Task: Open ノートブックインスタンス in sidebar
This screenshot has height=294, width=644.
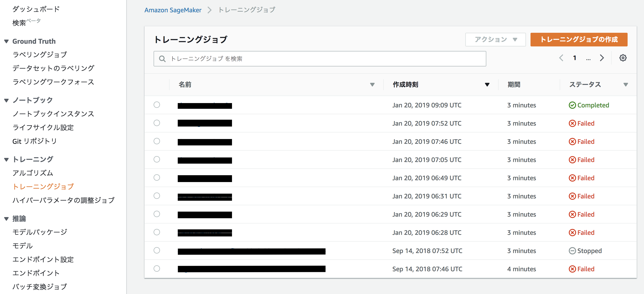Action: click(x=53, y=114)
